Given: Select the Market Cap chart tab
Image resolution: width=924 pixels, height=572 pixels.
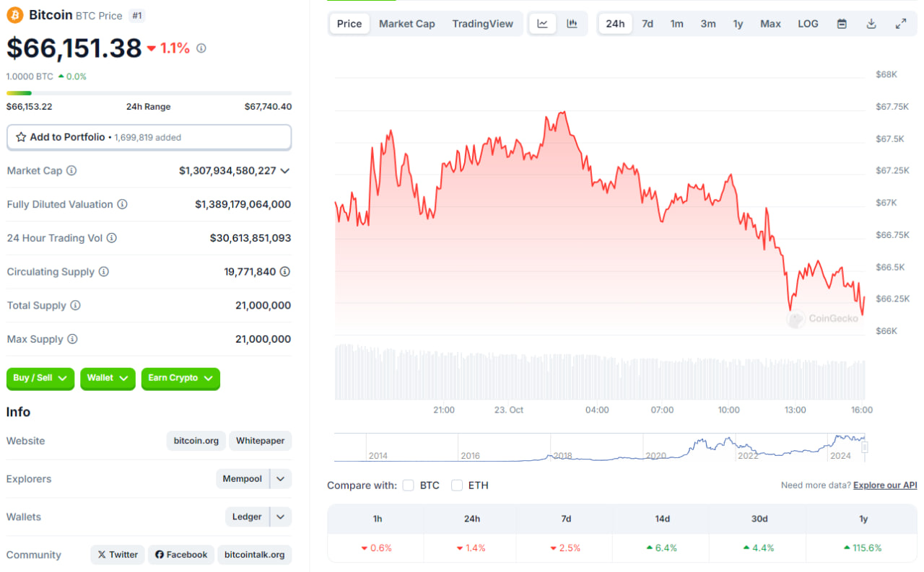Looking at the screenshot, I should point(407,24).
